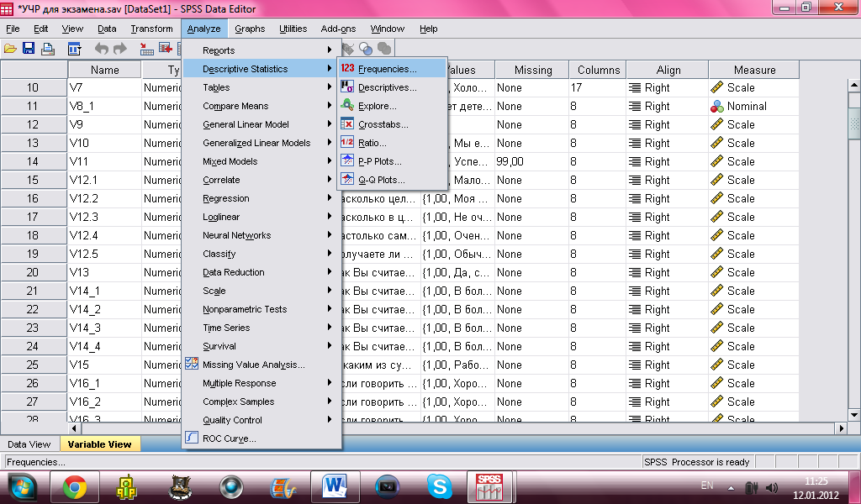Print using the toolbar printer icon
This screenshot has width=861, height=504.
[x=48, y=49]
